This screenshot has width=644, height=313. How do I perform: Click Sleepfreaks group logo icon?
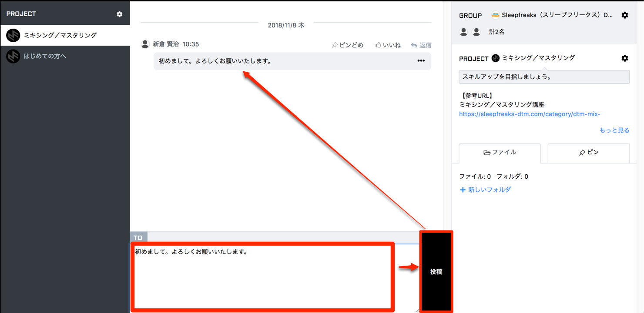(x=495, y=15)
